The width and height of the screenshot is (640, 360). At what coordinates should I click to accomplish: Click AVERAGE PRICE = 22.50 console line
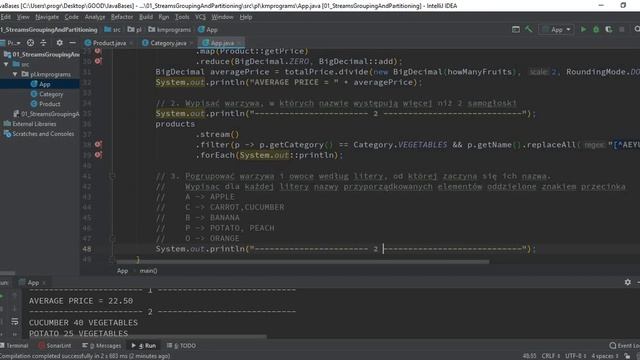81,301
